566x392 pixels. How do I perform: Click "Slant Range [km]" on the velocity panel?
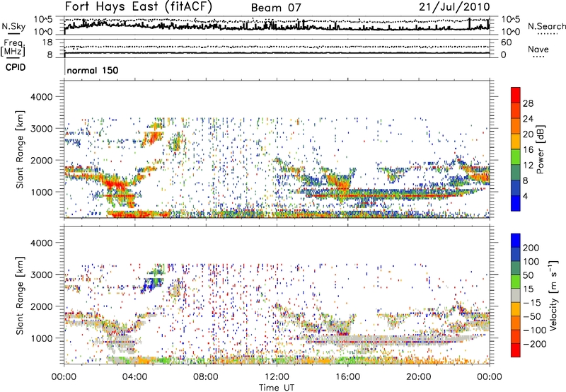20,296
